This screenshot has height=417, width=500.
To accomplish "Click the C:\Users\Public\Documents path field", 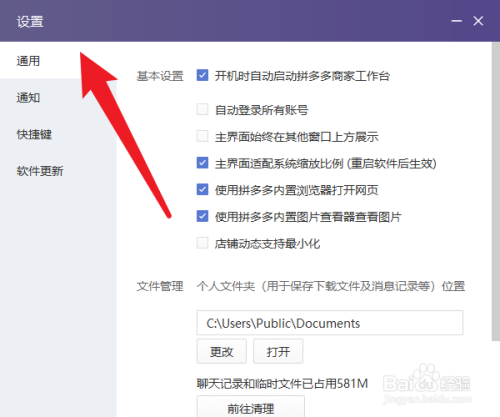I will (x=330, y=323).
